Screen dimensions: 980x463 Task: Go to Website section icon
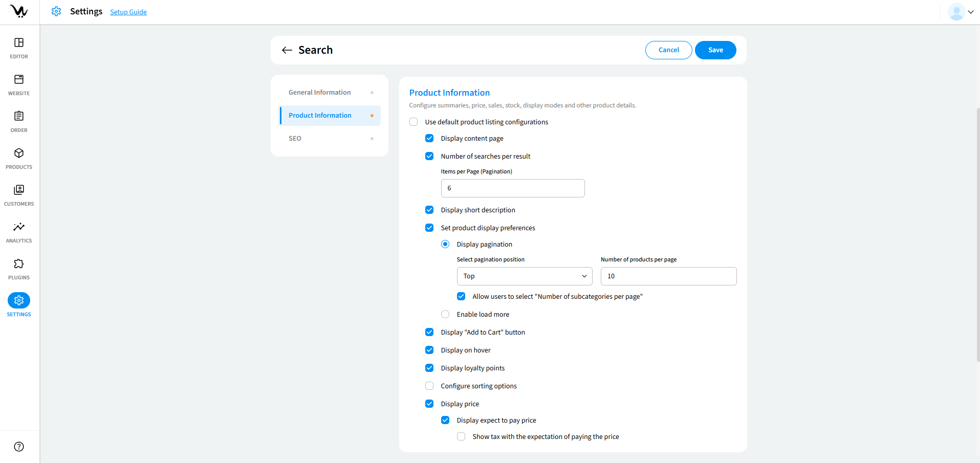[19, 80]
